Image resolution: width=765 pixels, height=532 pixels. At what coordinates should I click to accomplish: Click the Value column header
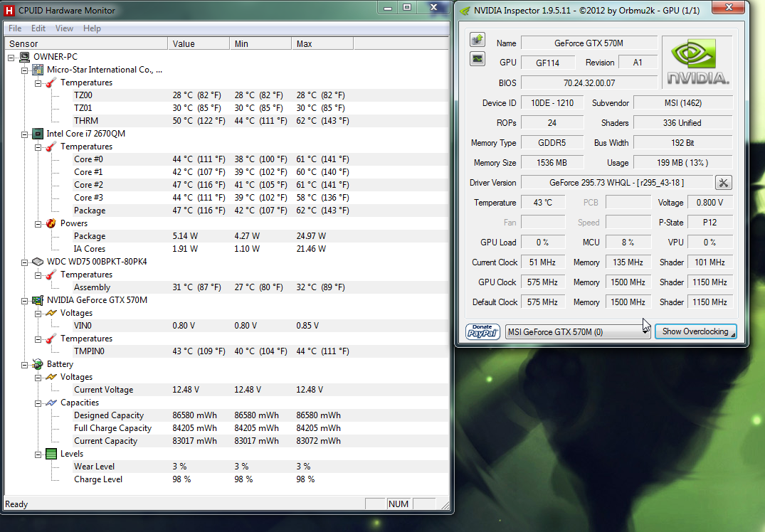(199, 44)
